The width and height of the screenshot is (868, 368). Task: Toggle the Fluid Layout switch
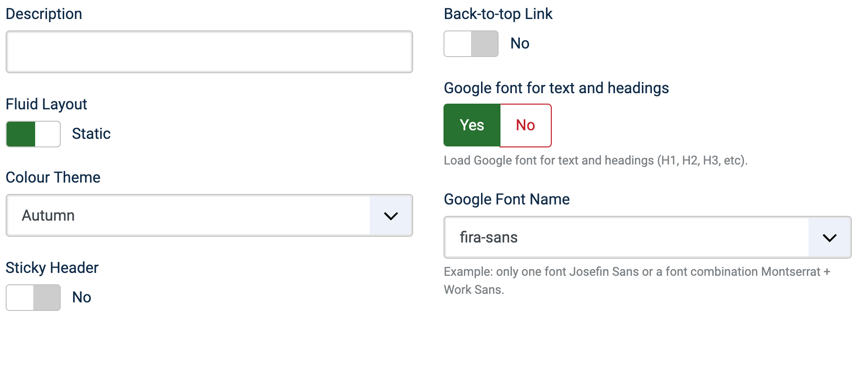click(x=33, y=134)
